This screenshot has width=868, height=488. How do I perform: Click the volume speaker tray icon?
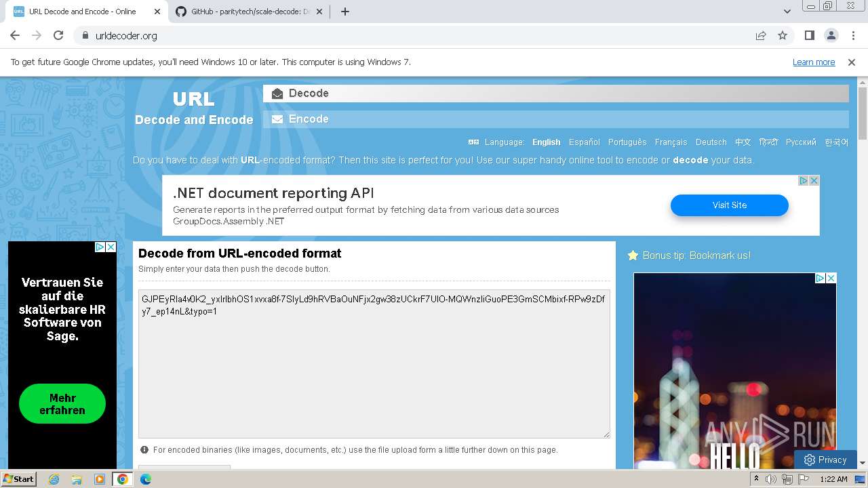point(771,479)
